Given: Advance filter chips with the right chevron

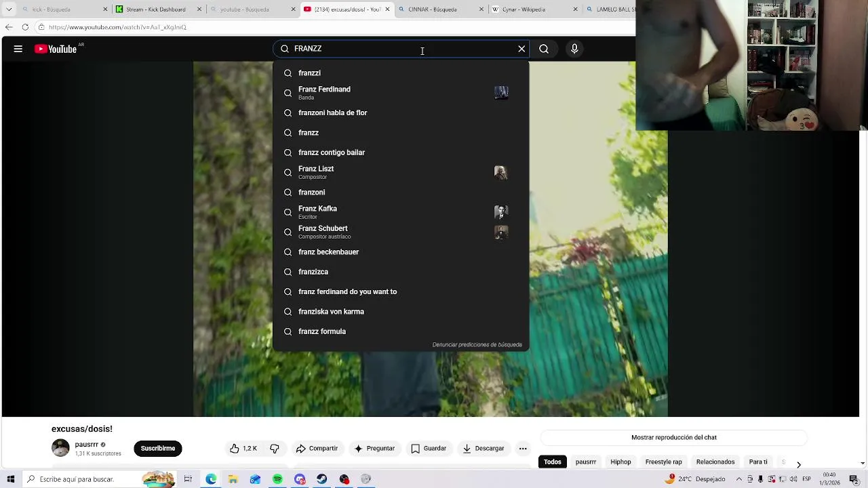Looking at the screenshot, I should 798,464.
